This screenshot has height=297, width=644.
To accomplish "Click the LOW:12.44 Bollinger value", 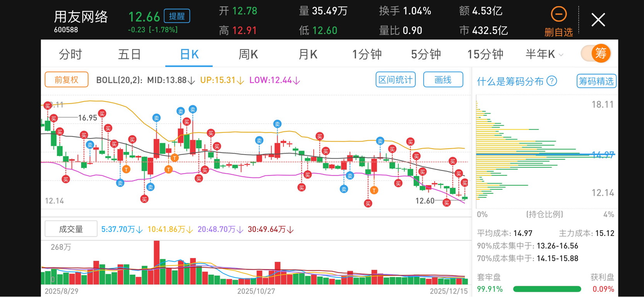I will coord(275,80).
